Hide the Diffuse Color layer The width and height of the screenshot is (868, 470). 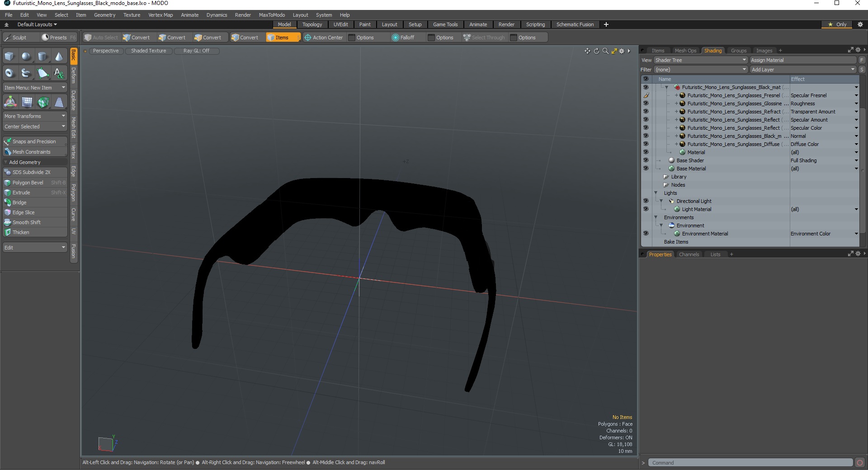(646, 144)
